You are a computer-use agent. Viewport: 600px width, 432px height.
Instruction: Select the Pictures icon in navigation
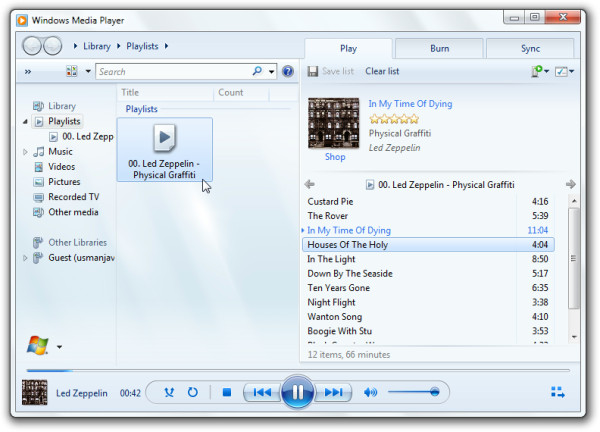39,182
